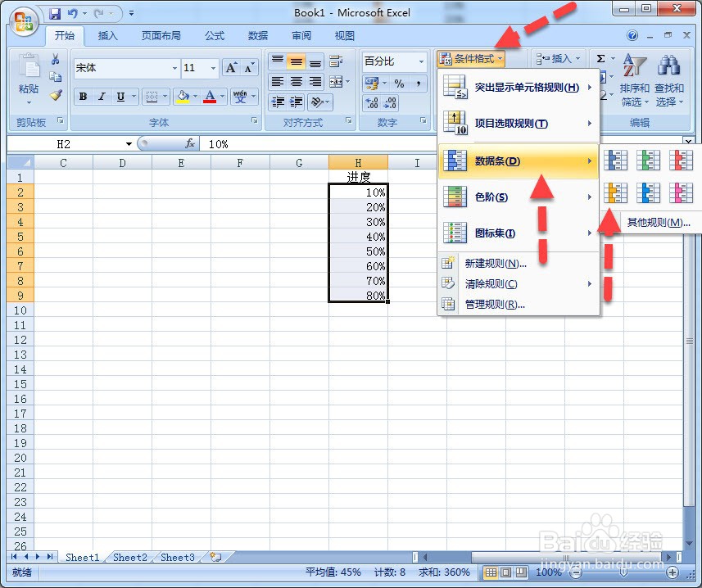Image resolution: width=702 pixels, height=588 pixels.
Task: Open the 条件格式 dropdown button
Action: [471, 59]
